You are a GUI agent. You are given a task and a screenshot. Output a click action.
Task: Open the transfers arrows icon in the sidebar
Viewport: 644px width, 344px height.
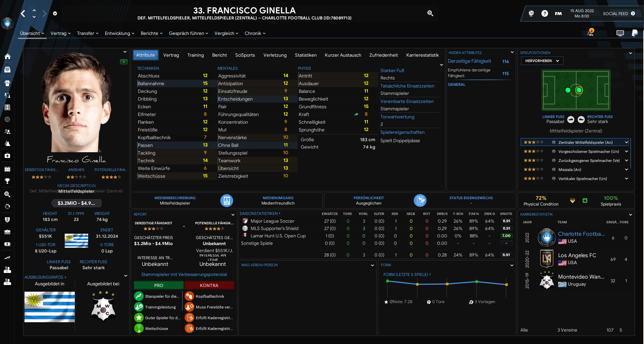(7, 207)
